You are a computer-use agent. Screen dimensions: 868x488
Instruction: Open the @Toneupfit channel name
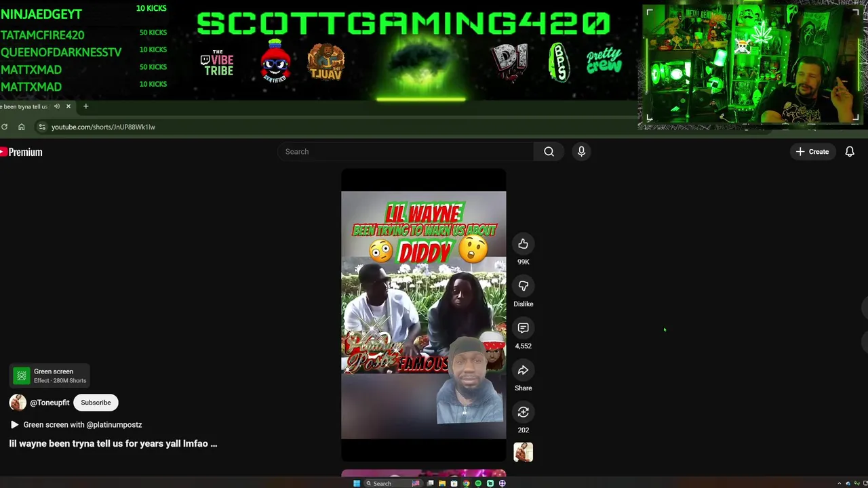[x=50, y=403]
